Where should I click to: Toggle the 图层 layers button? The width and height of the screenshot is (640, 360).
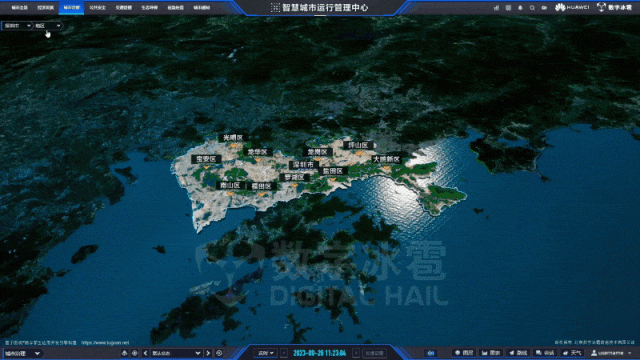click(464, 353)
